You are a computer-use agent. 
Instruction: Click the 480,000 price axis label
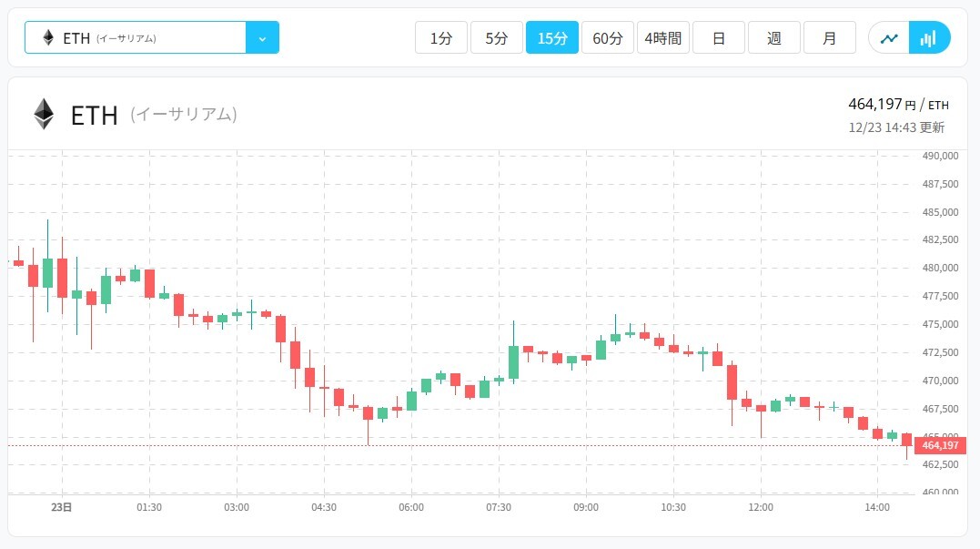[941, 269]
